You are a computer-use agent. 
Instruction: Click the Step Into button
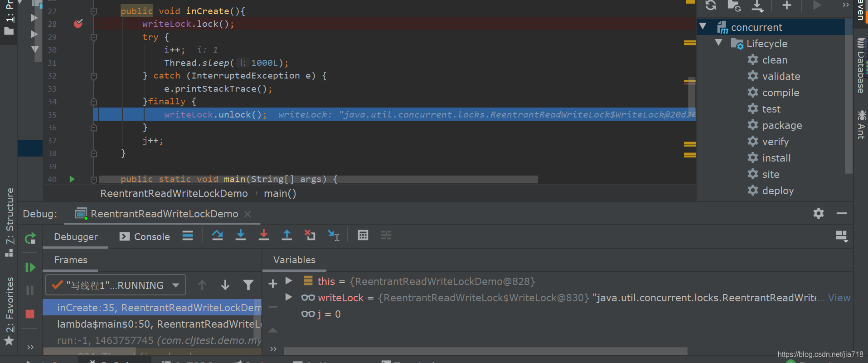241,235
